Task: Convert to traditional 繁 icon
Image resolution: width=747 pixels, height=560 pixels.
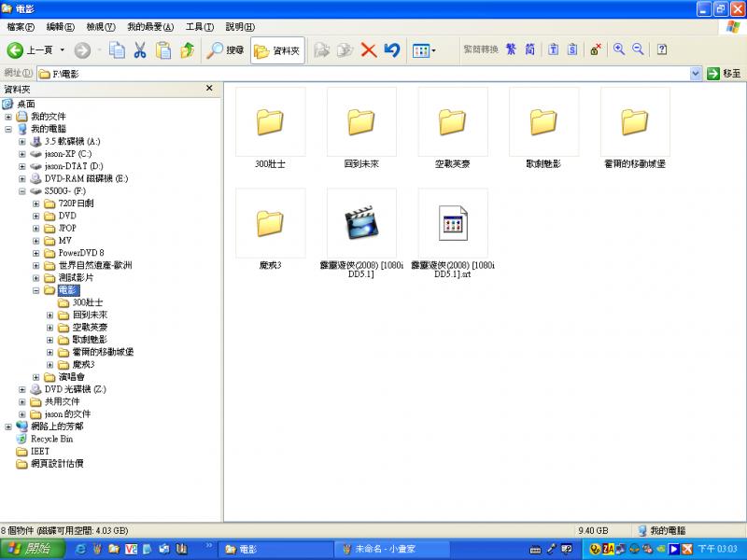Action: pos(511,49)
